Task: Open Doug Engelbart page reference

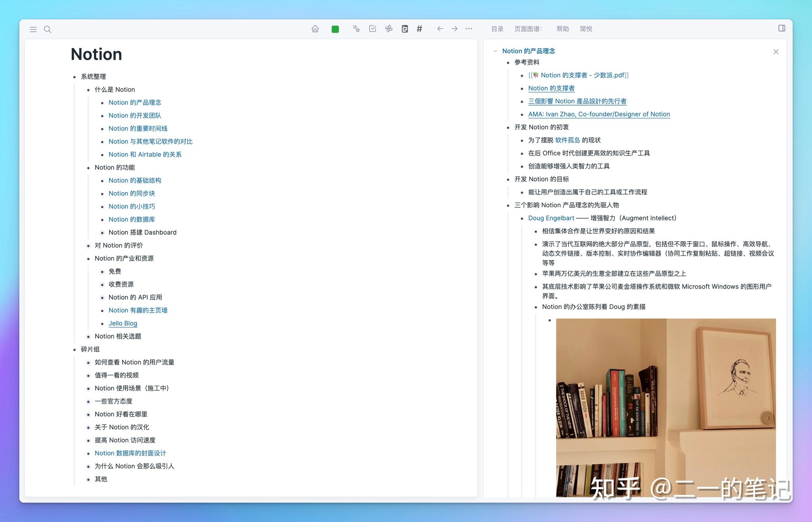Action: (551, 218)
